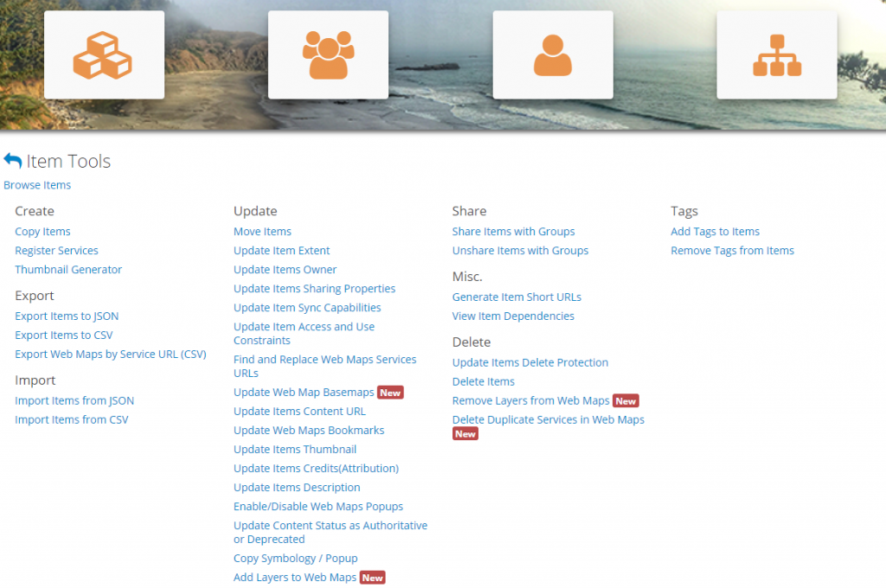Open the three cubes items tile
Screen dimensions: 886x588
pyautogui.click(x=104, y=54)
